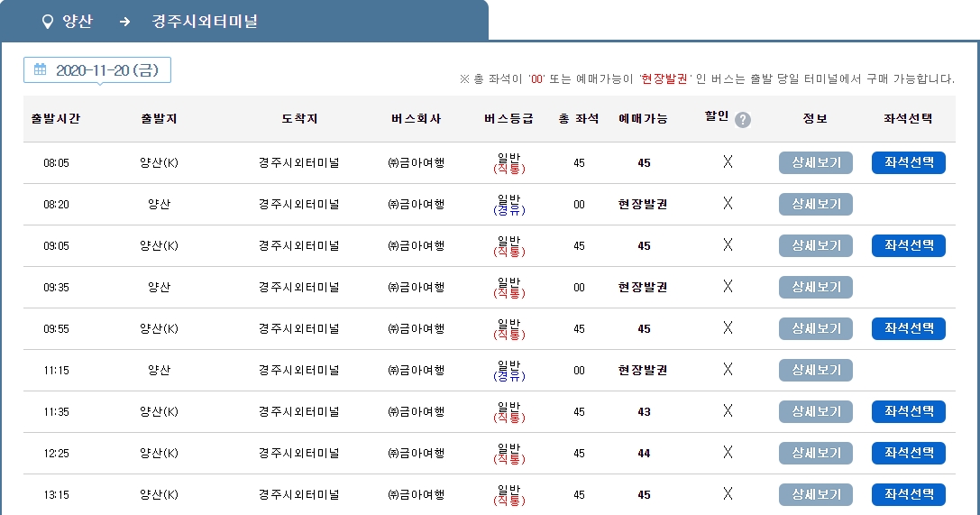Click 좌석선택 for the 11:35 bus
The width and height of the screenshot is (980, 515).
click(x=909, y=411)
